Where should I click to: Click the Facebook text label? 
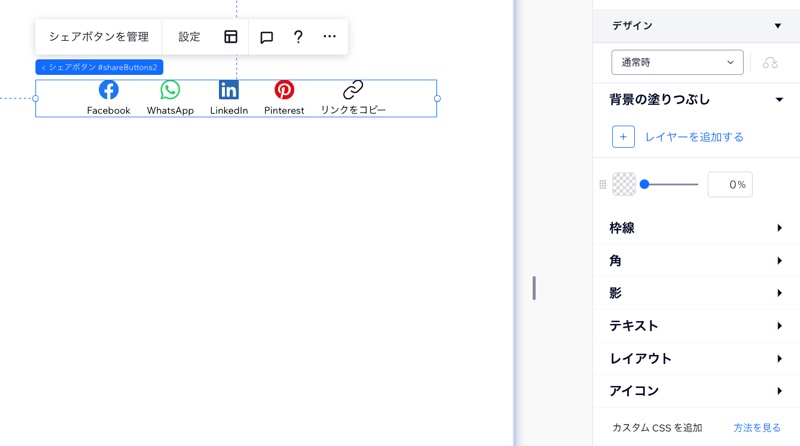108,110
